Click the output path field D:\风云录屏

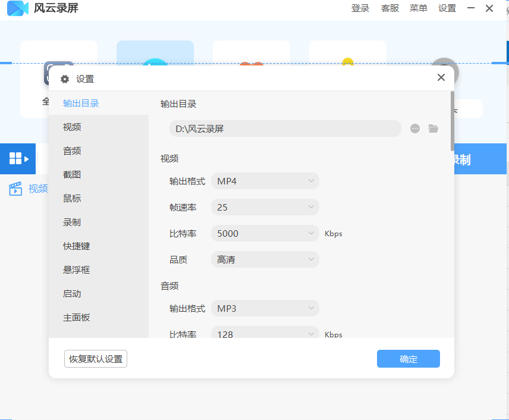[285, 128]
